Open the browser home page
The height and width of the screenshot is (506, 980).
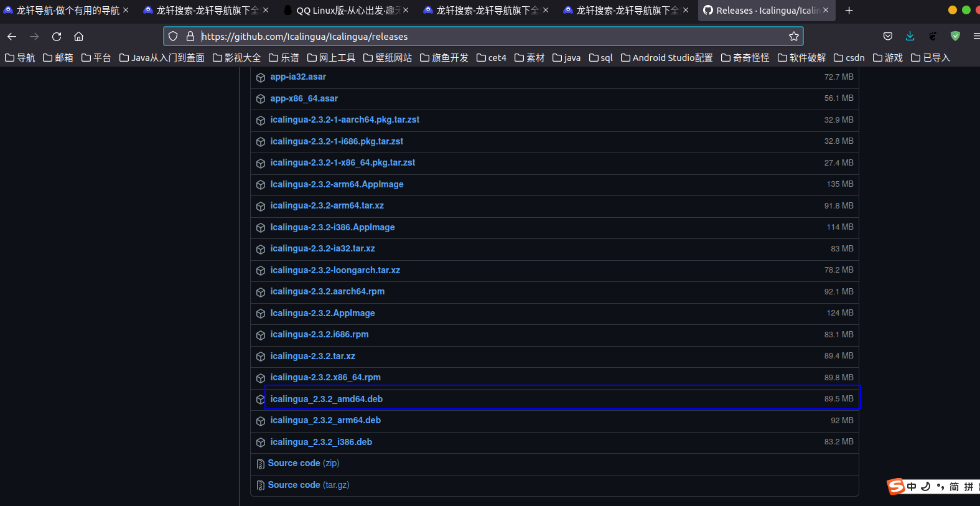tap(78, 36)
